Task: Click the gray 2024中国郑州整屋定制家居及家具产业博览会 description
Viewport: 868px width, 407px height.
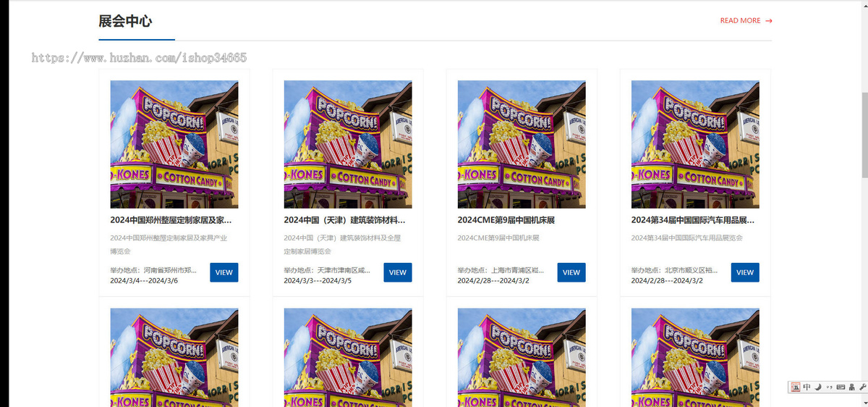Action: [169, 244]
